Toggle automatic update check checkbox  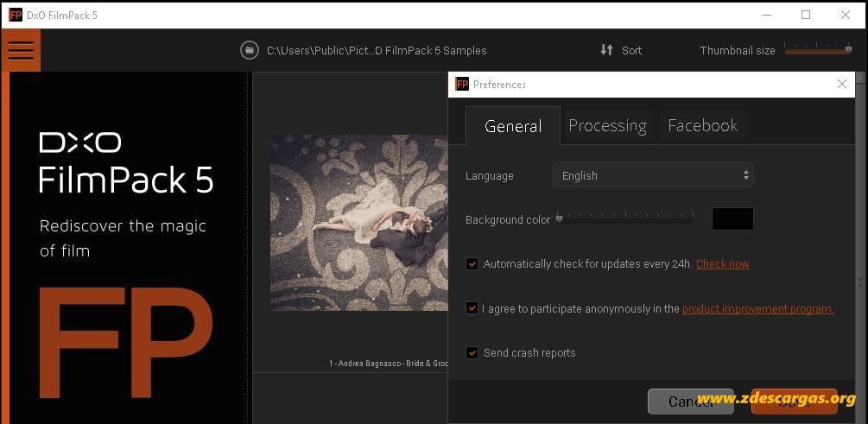coord(472,264)
